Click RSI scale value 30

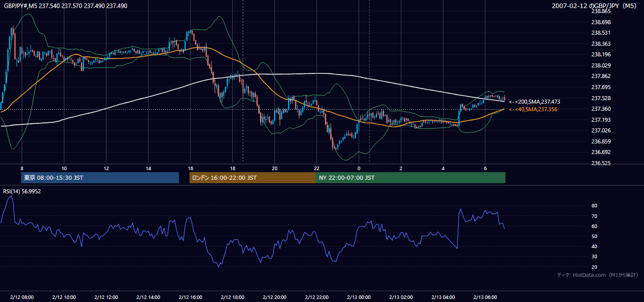[595, 256]
